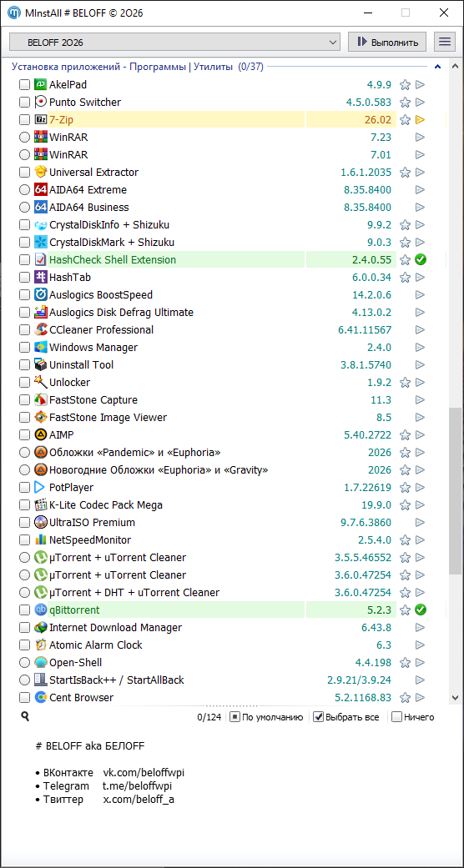The height and width of the screenshot is (868, 464).
Task: Click the Unlocker wand icon
Action: pyautogui.click(x=40, y=383)
